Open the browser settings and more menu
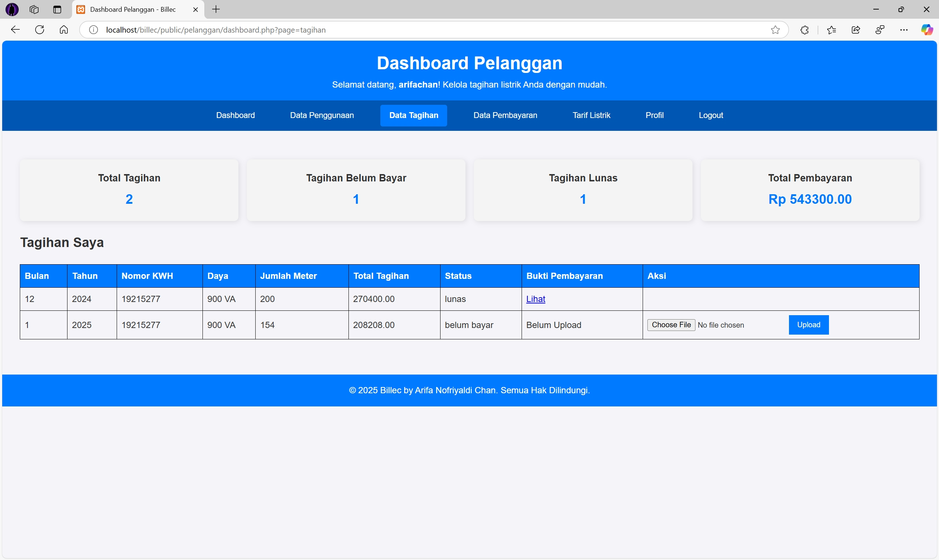The width and height of the screenshot is (939, 560). point(904,30)
